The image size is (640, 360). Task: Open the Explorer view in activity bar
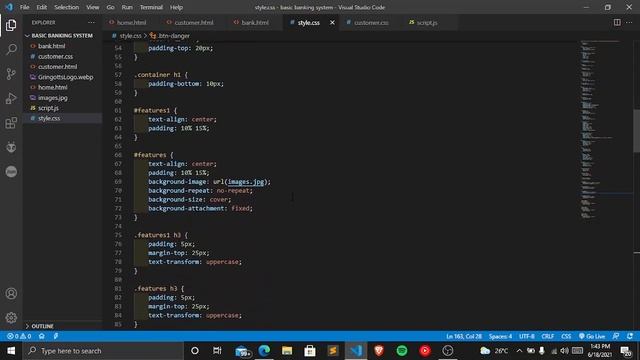[11, 25]
